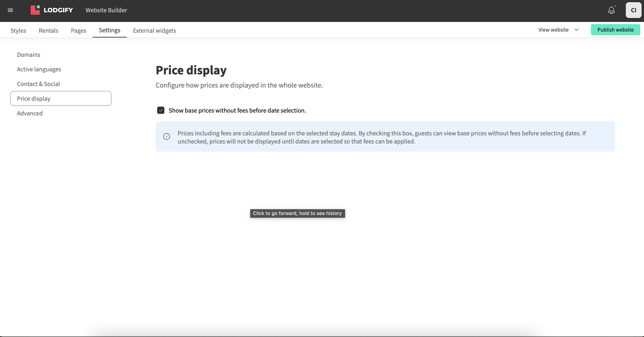The width and height of the screenshot is (644, 337).
Task: Switch to the Rentals tab
Action: (x=48, y=30)
